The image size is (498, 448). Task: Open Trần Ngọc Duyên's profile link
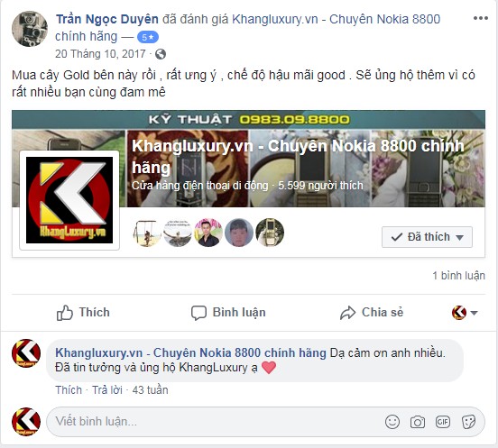click(107, 19)
